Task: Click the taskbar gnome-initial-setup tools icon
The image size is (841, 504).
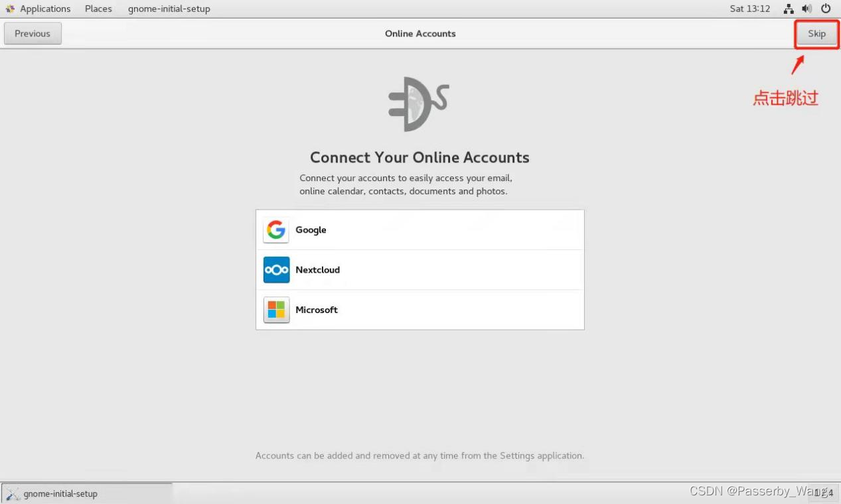Action: [13, 494]
